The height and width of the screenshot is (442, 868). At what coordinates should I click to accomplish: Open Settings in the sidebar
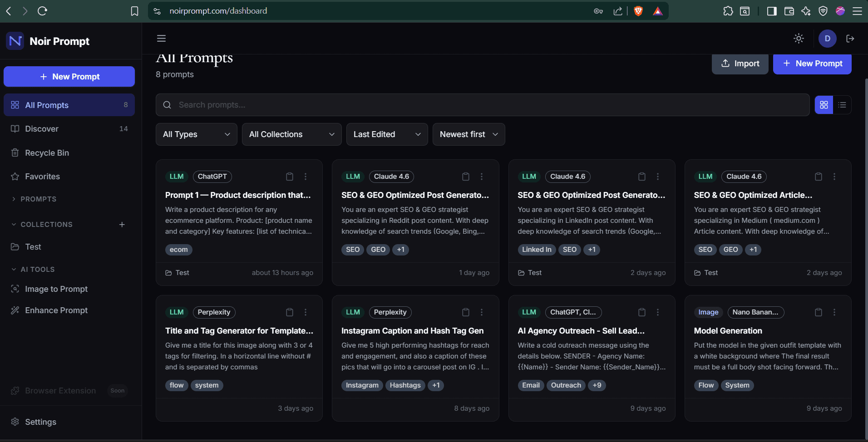click(69, 422)
